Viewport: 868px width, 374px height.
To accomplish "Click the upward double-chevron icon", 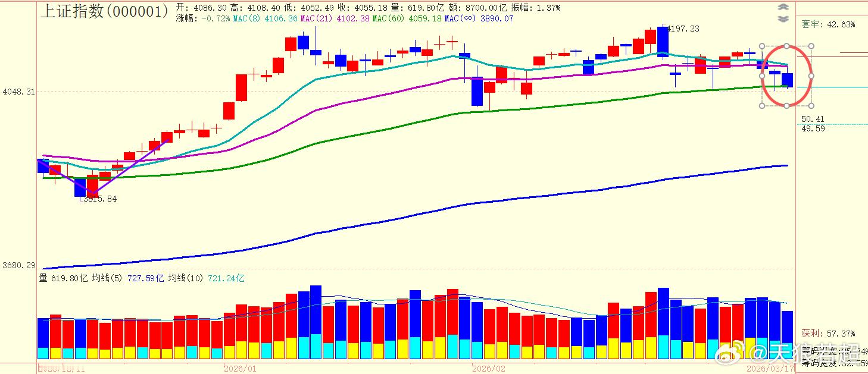I will (783, 7).
